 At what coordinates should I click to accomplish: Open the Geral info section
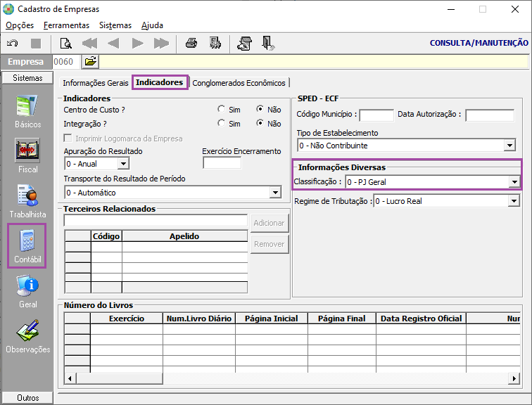(27, 292)
